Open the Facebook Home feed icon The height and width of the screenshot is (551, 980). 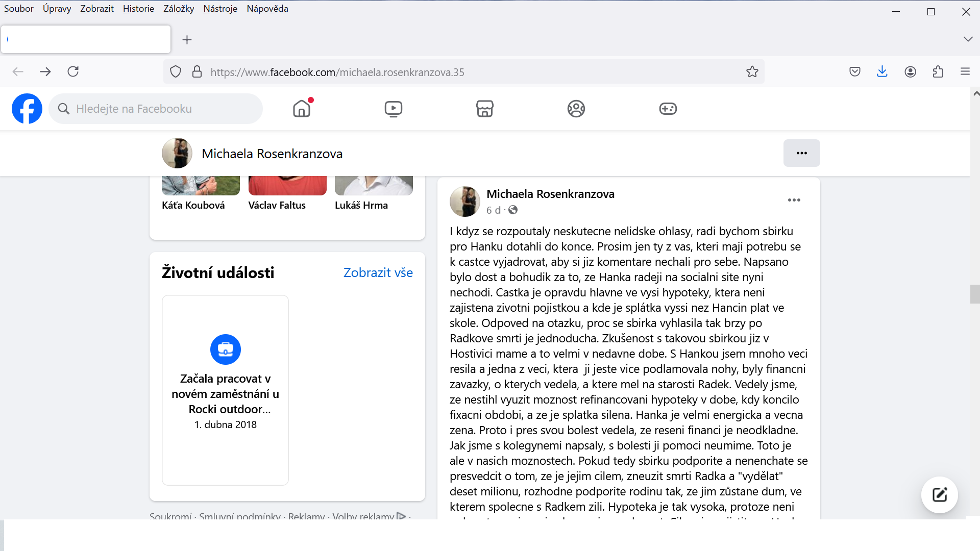pyautogui.click(x=302, y=109)
